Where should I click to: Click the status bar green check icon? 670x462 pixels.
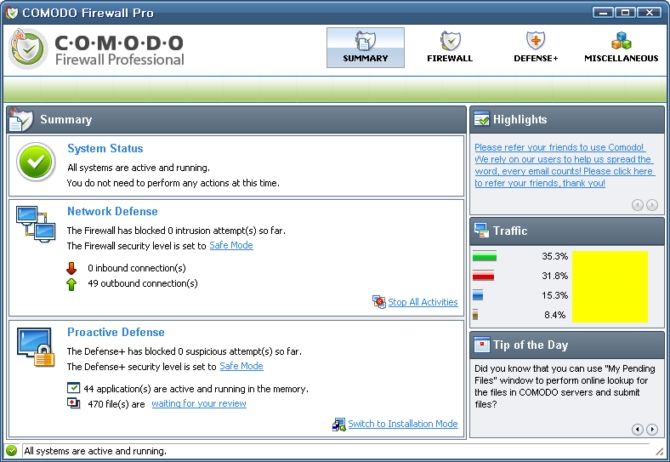11,450
